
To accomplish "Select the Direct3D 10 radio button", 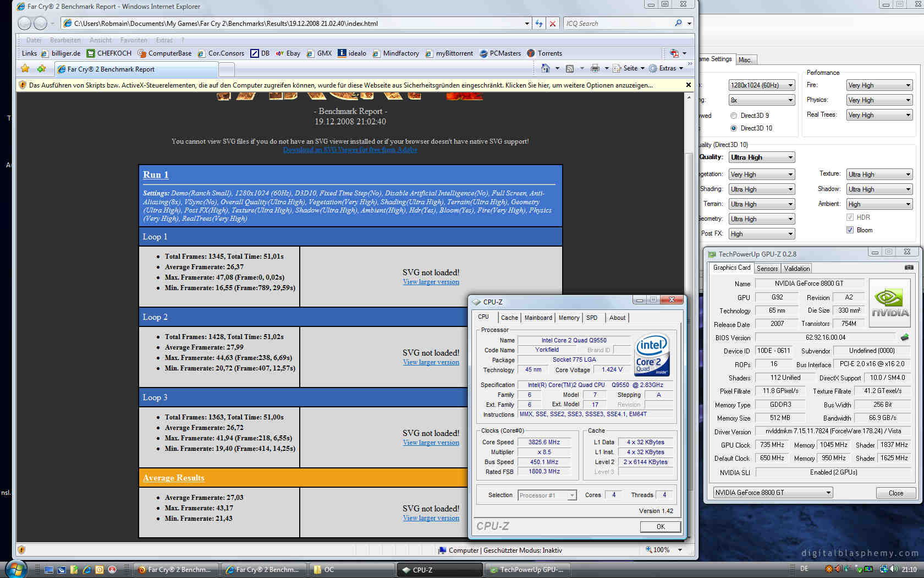I will pos(734,128).
